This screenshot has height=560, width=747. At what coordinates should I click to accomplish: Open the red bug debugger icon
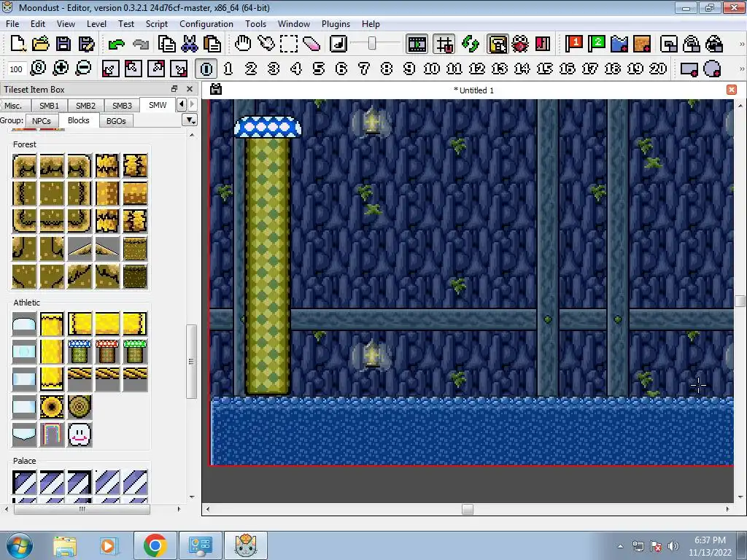pyautogui.click(x=519, y=44)
